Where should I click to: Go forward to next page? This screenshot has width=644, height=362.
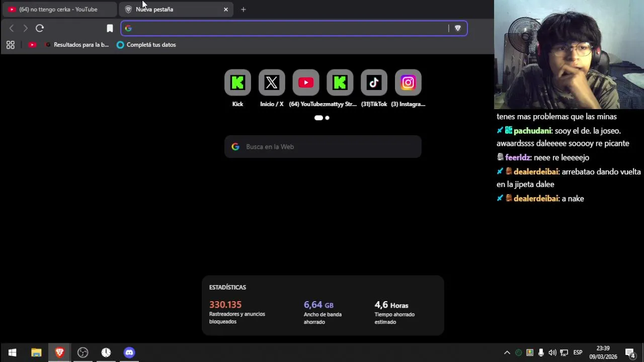[25, 28]
